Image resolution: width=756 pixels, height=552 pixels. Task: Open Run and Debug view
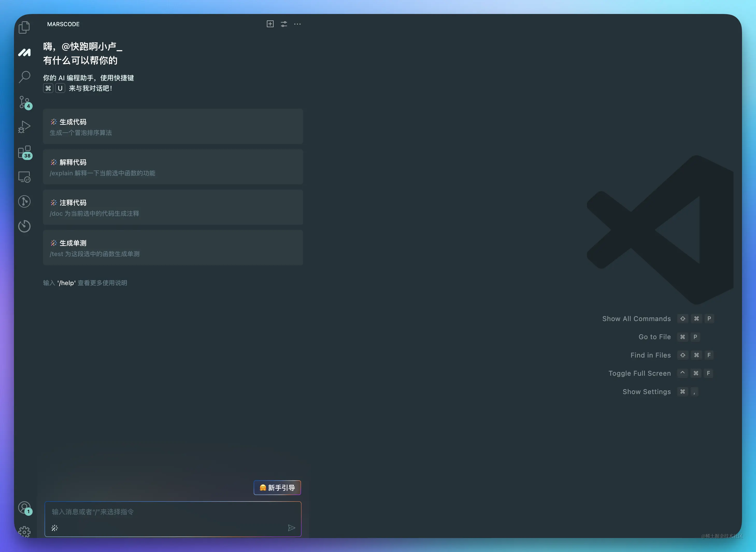click(24, 127)
